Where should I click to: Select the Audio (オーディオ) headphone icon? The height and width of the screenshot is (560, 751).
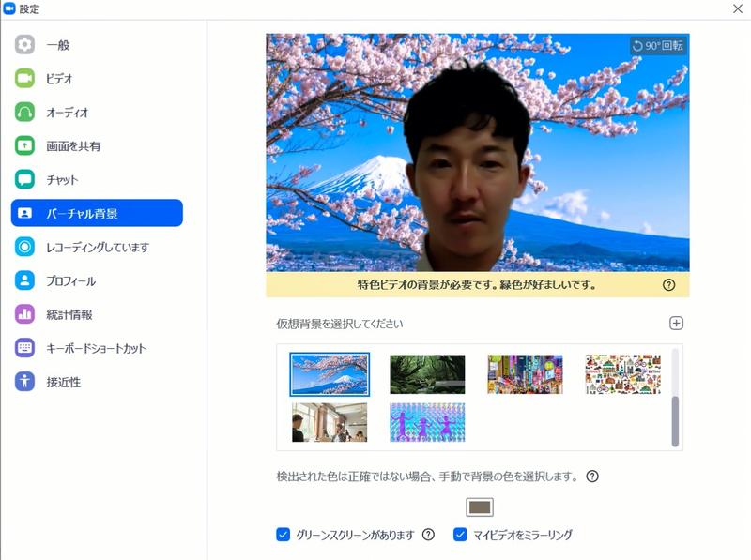tap(25, 113)
